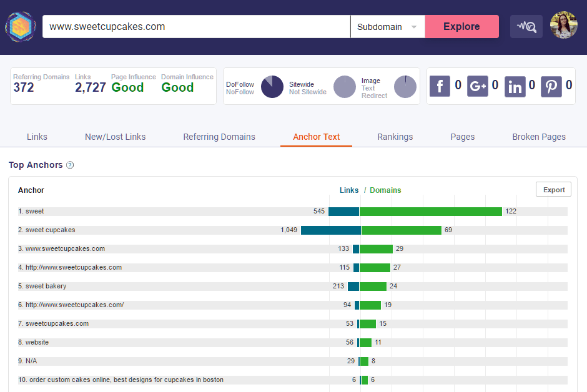Click the LinkedIn icon
Image resolution: width=587 pixels, height=392 pixels.
coord(515,86)
